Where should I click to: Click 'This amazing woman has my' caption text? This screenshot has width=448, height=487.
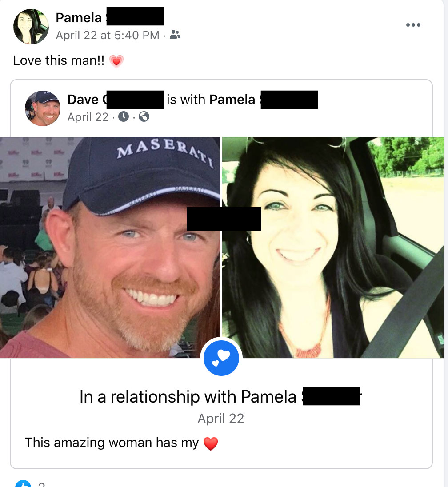112,442
